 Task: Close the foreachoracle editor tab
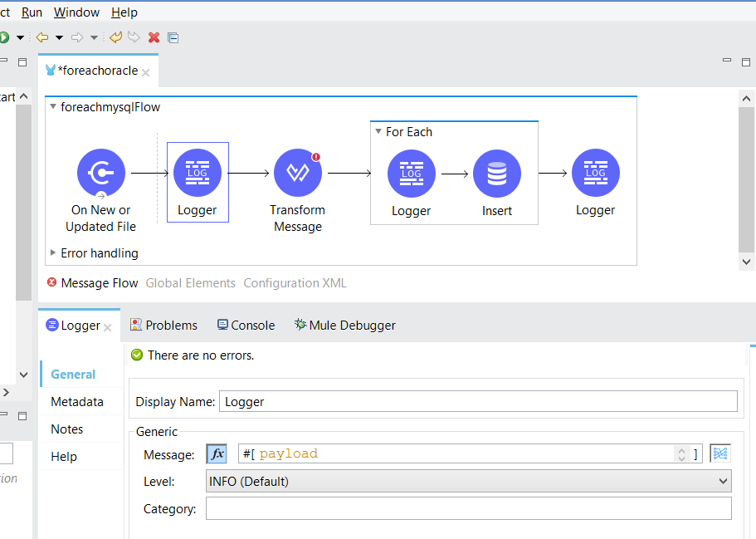pyautogui.click(x=146, y=72)
